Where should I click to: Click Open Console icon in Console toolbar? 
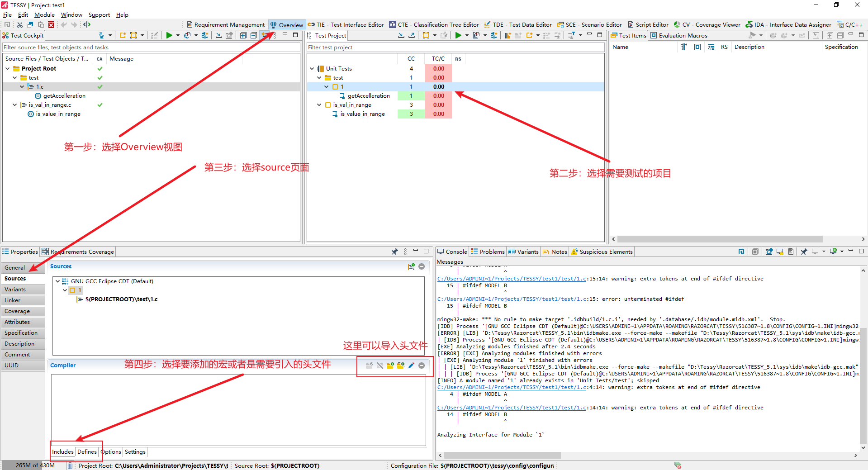click(x=833, y=252)
